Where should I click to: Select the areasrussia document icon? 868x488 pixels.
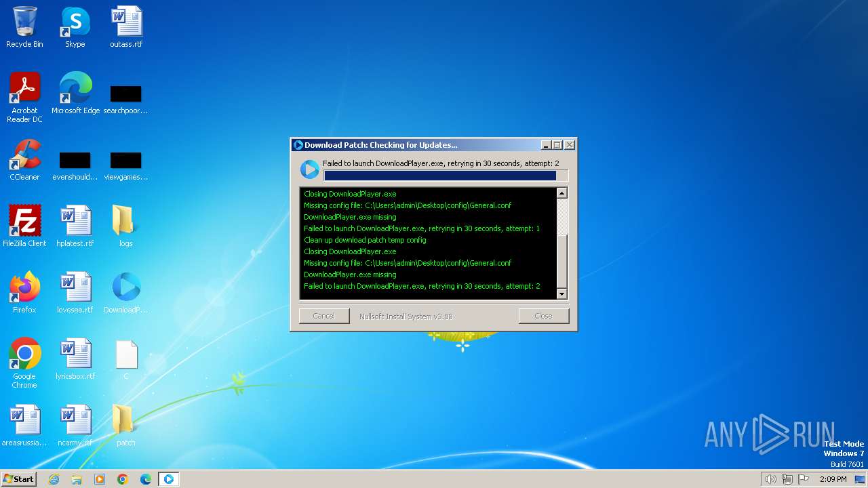point(24,426)
